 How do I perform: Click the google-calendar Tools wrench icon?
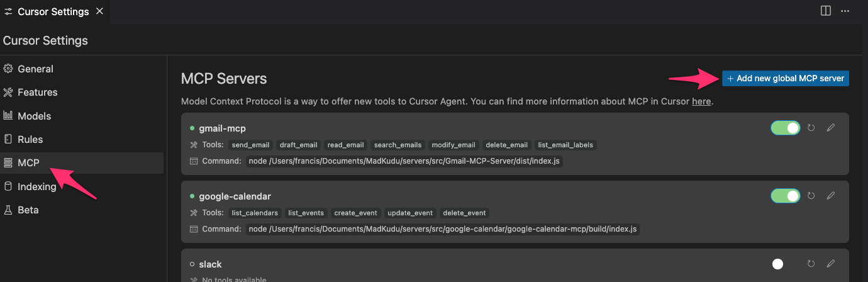[194, 213]
